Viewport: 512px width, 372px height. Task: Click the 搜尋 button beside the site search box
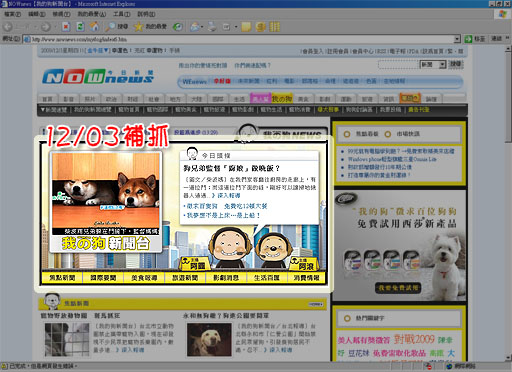click(456, 64)
